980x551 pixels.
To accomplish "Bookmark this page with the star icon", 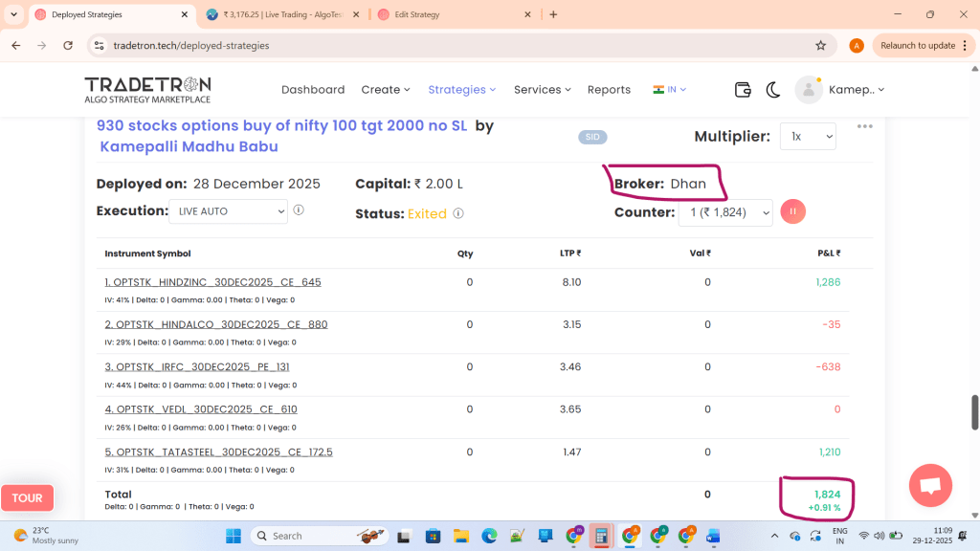I will [x=820, y=45].
